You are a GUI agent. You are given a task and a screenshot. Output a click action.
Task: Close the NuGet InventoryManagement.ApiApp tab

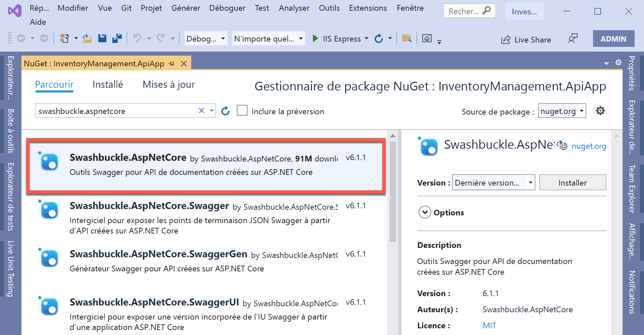coord(184,64)
